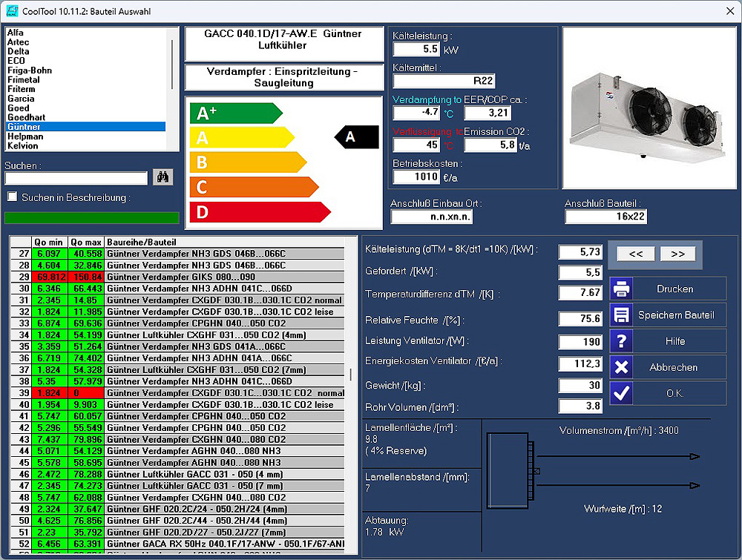Click into the Suchen search field
This screenshot has width=742, height=560.
click(76, 178)
